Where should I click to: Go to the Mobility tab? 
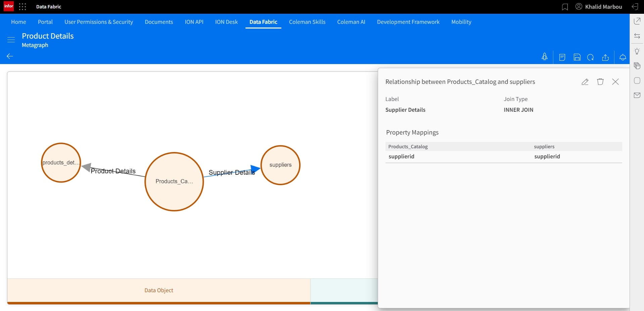pos(461,22)
